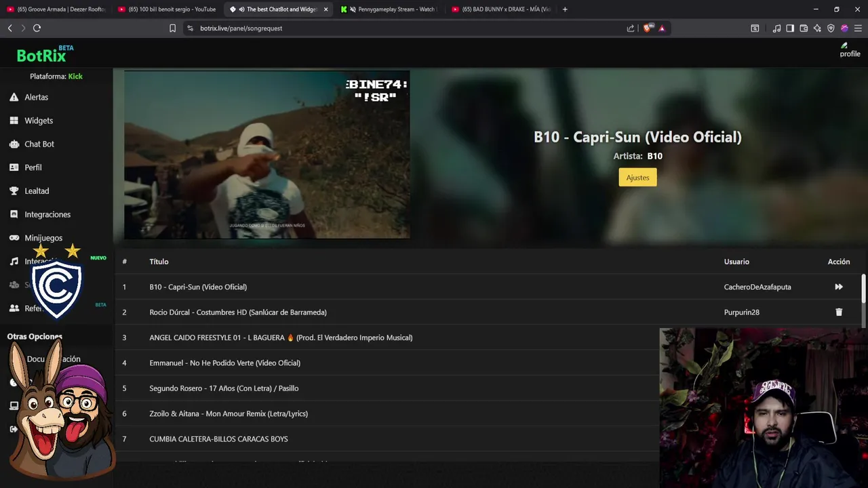This screenshot has height=488, width=868.
Task: Toggle the browser sidebar panel
Action: [x=790, y=28]
